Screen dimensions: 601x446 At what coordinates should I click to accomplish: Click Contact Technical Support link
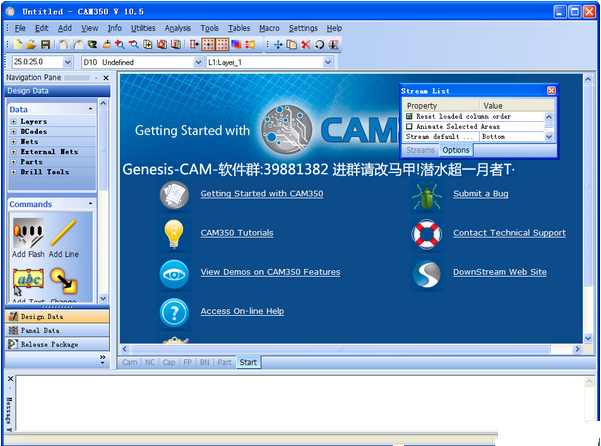[x=509, y=233]
